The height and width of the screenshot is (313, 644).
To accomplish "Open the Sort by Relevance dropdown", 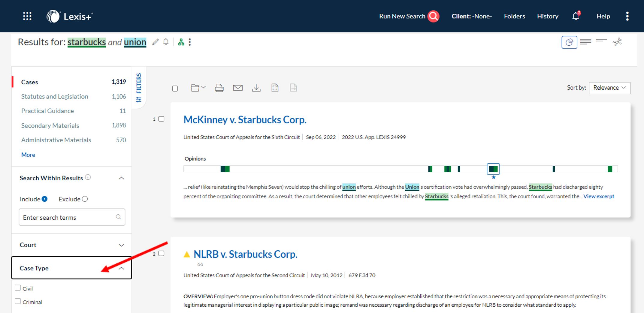I will click(x=609, y=88).
